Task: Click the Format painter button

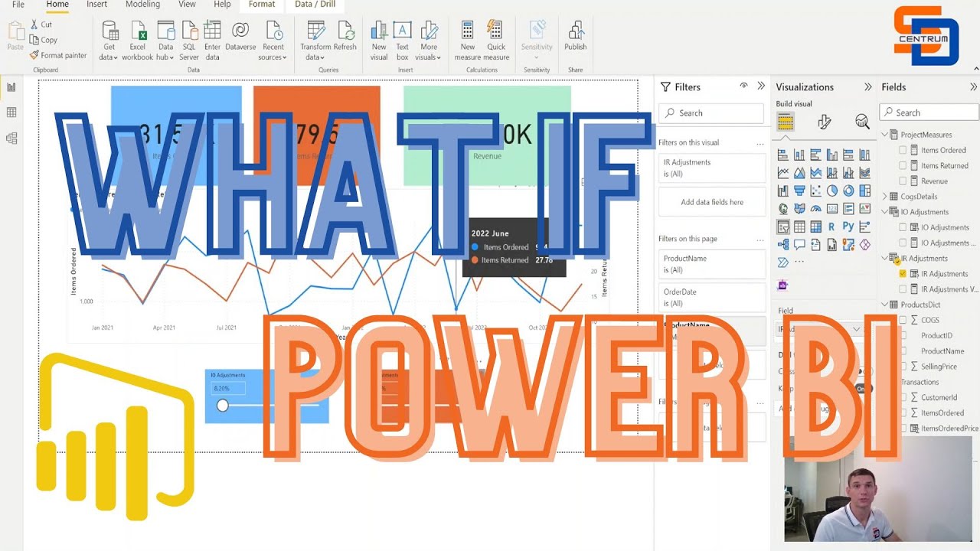Action: tap(58, 55)
